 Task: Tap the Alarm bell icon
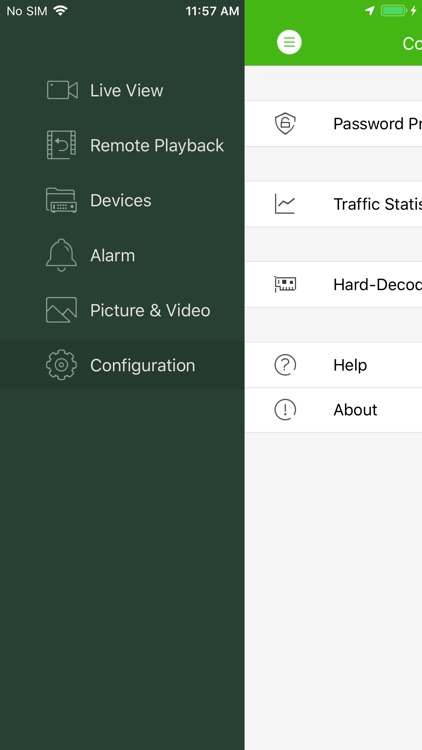[61, 255]
